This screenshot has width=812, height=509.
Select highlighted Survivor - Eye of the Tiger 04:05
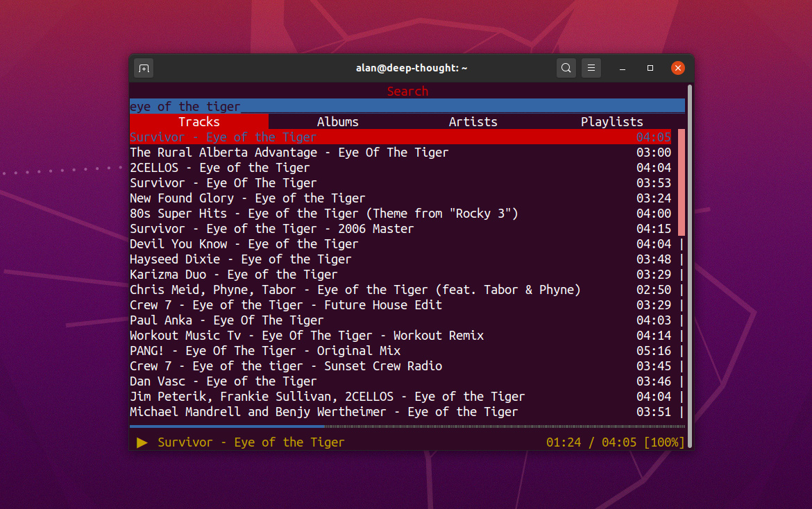coord(400,137)
